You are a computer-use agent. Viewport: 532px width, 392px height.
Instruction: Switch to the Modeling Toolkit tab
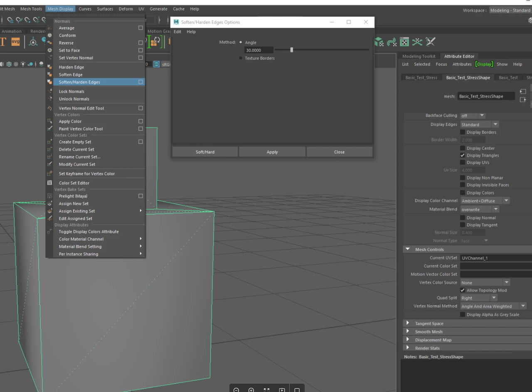point(419,56)
